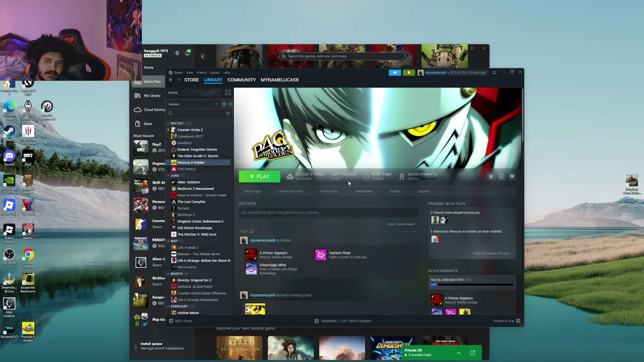Open the Points Shop link
This screenshot has height=362, width=644.
(x=329, y=191)
